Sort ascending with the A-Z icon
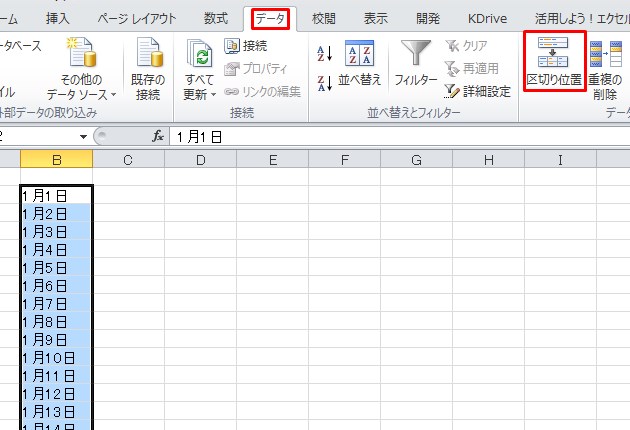This screenshot has height=430, width=630. pos(324,54)
